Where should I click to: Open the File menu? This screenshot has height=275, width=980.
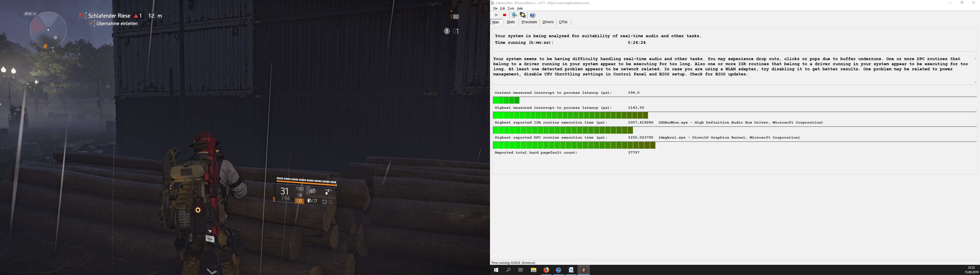point(495,8)
